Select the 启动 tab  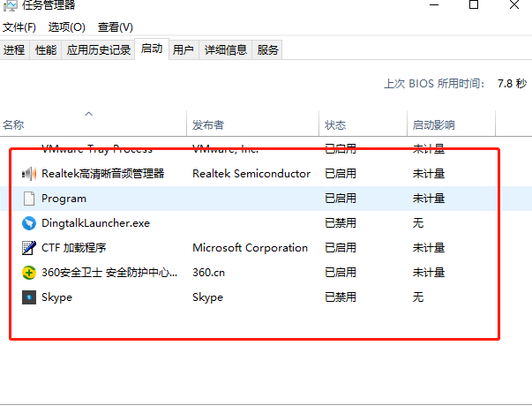(x=152, y=49)
